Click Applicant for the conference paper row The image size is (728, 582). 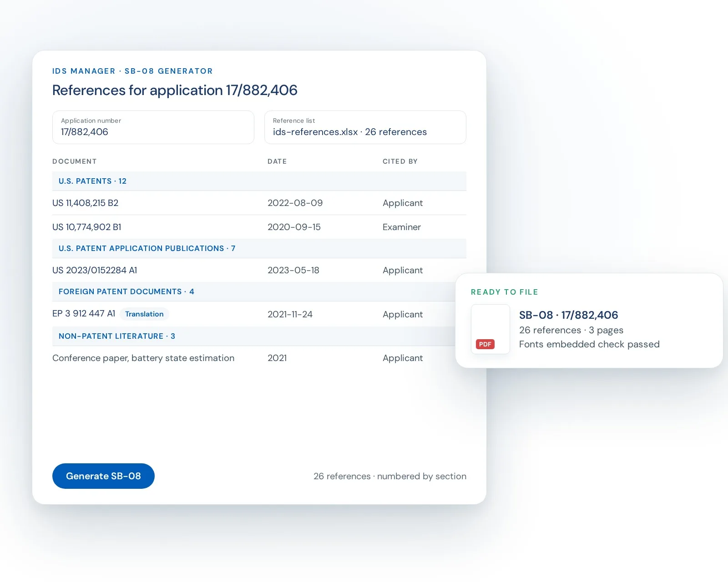point(403,358)
